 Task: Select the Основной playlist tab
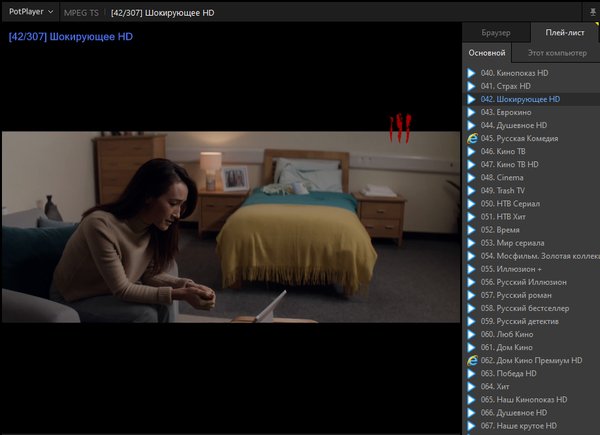click(487, 52)
